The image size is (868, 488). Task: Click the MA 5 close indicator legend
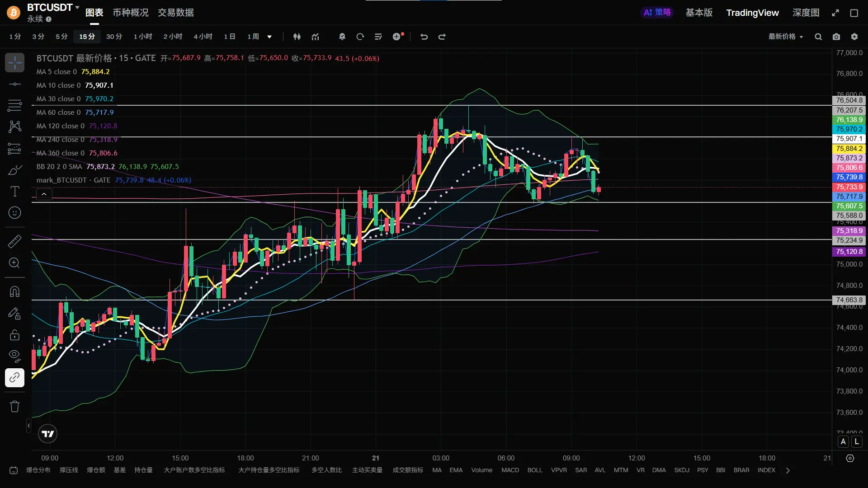(x=57, y=72)
